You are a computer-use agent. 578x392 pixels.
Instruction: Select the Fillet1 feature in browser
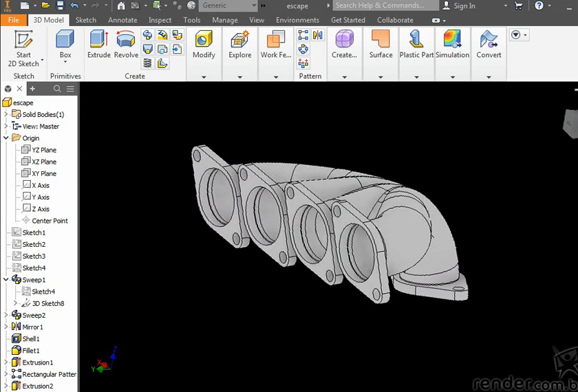tap(31, 351)
